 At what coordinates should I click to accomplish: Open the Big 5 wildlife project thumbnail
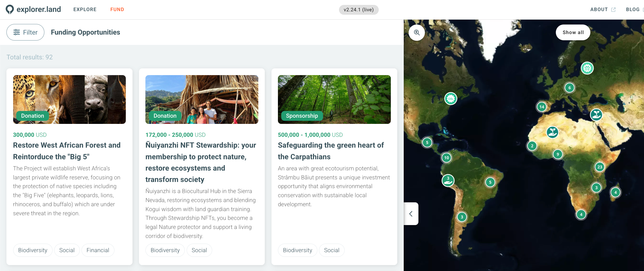(69, 99)
